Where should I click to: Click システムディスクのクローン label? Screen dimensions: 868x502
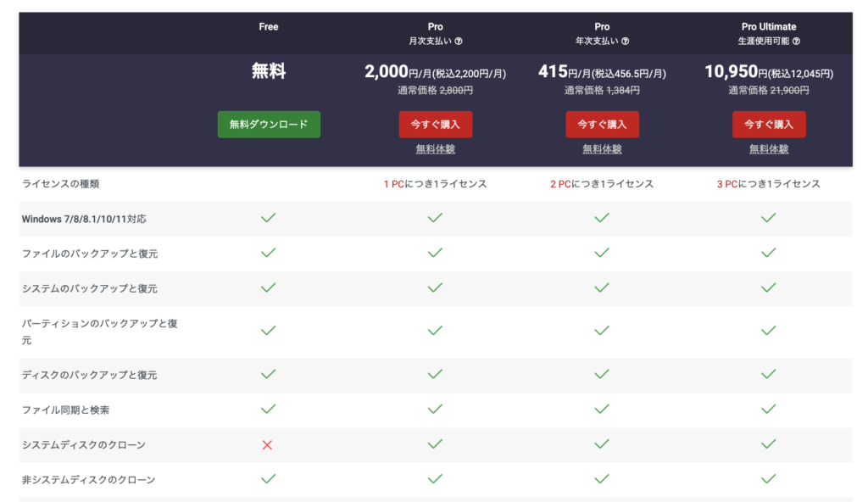84,445
